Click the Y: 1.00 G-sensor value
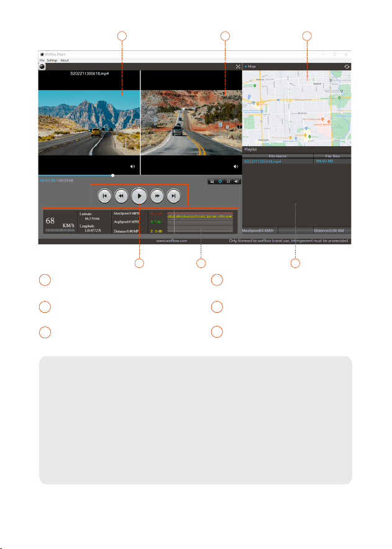This screenshot has height=549, width=392. point(155,222)
